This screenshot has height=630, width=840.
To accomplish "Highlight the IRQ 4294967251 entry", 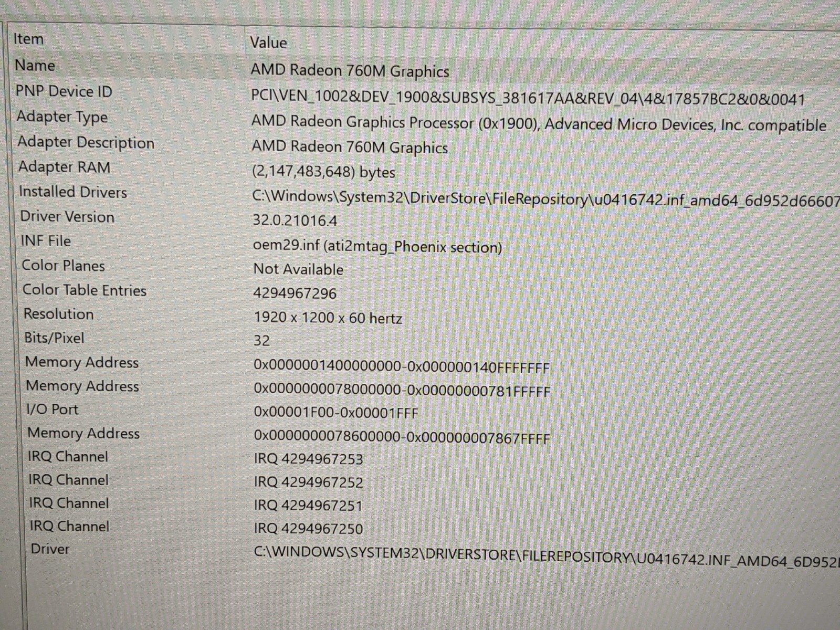I will pyautogui.click(x=309, y=505).
